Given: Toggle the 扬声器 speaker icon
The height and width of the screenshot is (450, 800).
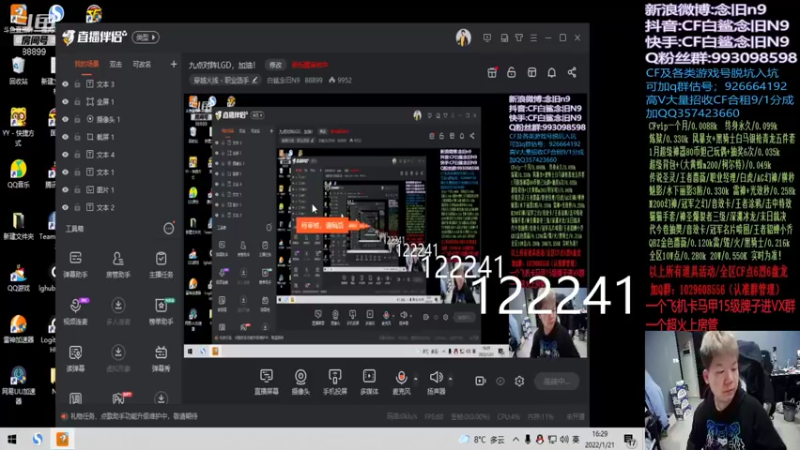Looking at the screenshot, I should click(436, 382).
